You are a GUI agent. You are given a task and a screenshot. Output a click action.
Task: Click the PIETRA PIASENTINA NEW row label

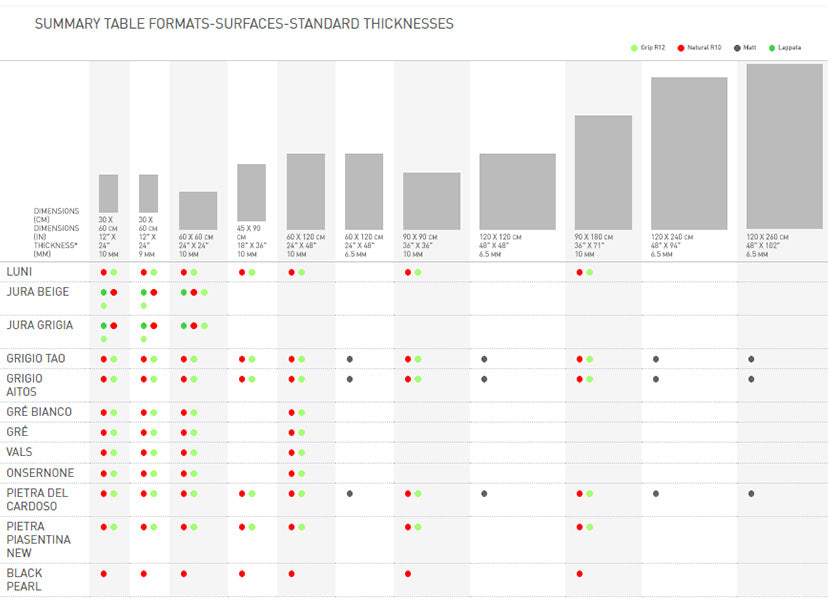click(37, 539)
